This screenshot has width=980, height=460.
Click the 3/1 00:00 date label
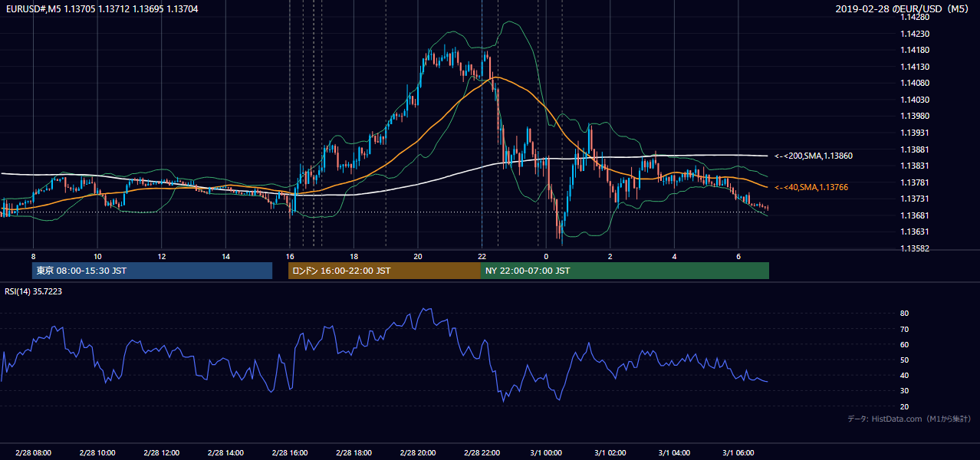tap(546, 452)
